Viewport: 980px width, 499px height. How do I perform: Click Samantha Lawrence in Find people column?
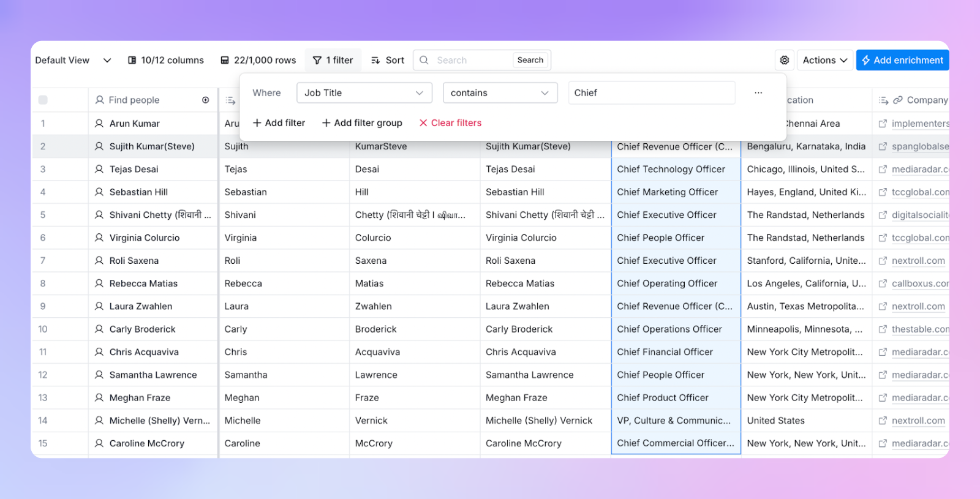coord(153,375)
